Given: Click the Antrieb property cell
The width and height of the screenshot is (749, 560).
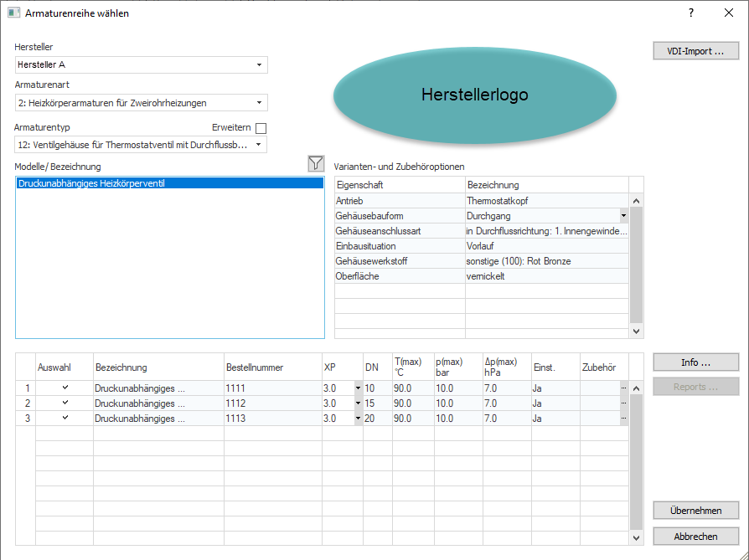Looking at the screenshot, I should (400, 201).
